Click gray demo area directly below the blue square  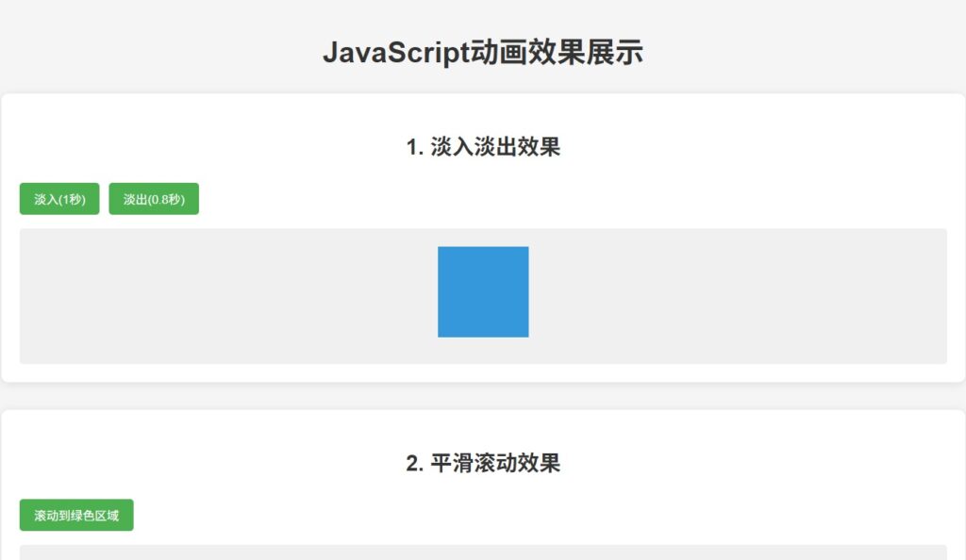coord(483,351)
